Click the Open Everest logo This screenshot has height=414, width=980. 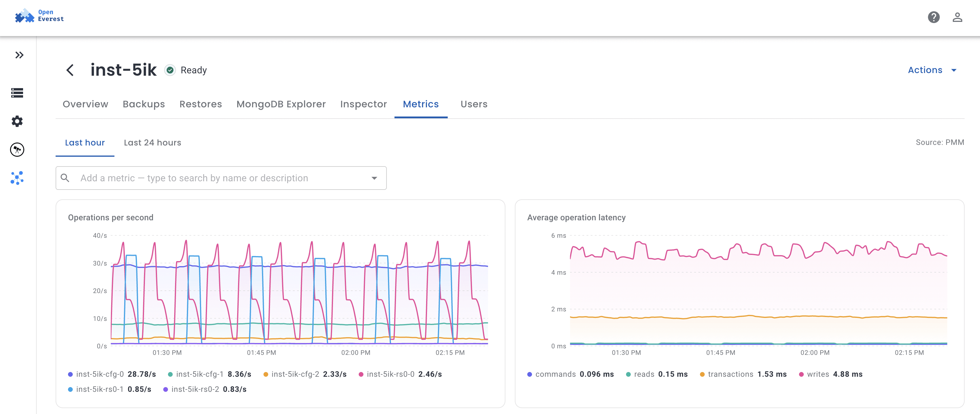coord(39,16)
